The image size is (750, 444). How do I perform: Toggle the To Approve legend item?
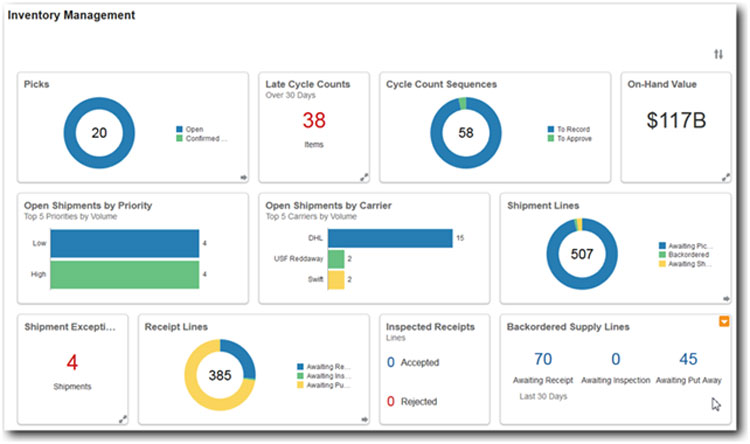[x=573, y=139]
